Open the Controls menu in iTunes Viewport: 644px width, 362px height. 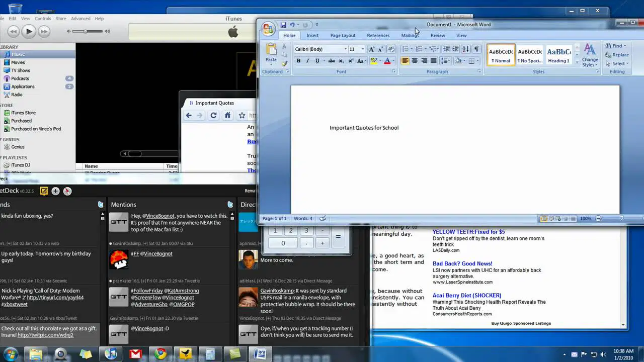(43, 19)
